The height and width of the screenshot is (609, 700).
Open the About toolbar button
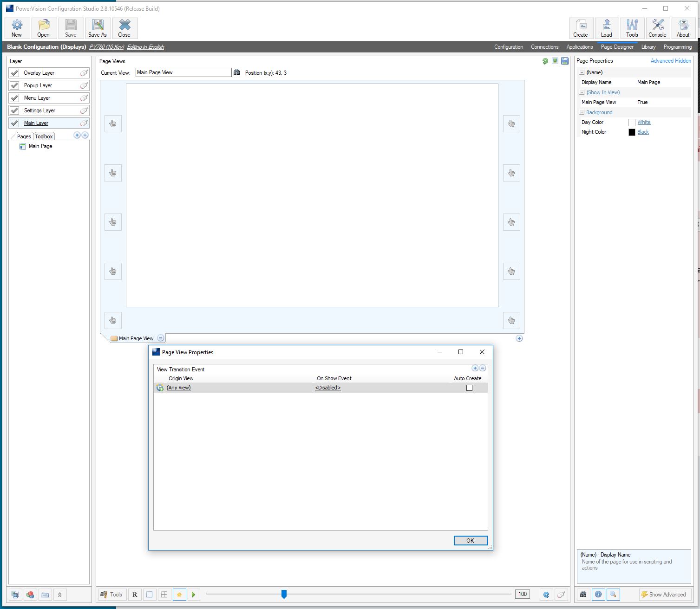tap(683, 28)
